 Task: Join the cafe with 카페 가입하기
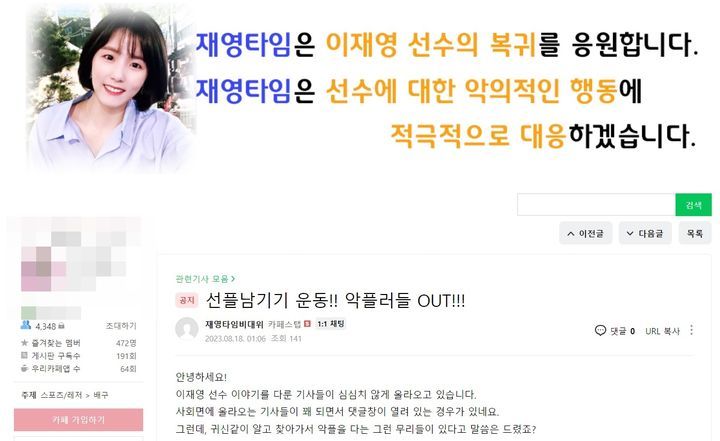pos(79,420)
